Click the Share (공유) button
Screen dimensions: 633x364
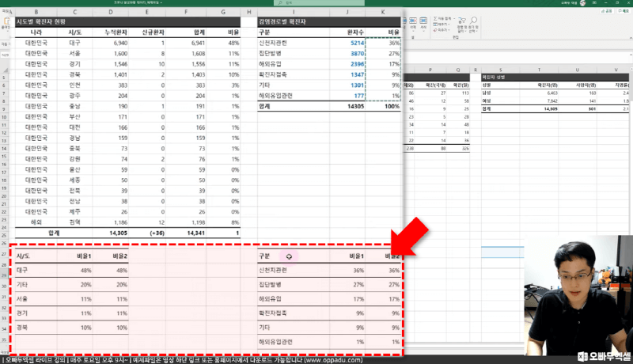click(x=606, y=11)
